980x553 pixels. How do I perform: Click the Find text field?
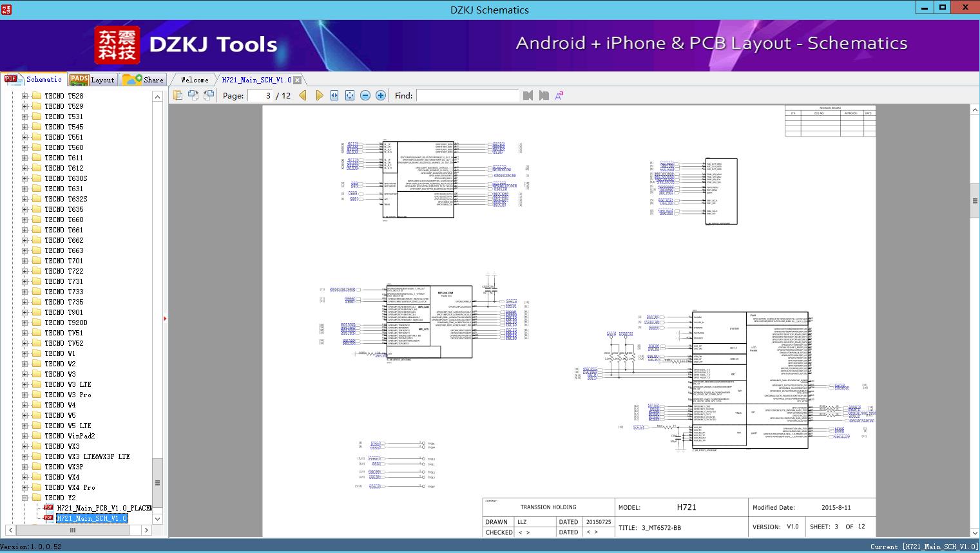[x=467, y=95]
